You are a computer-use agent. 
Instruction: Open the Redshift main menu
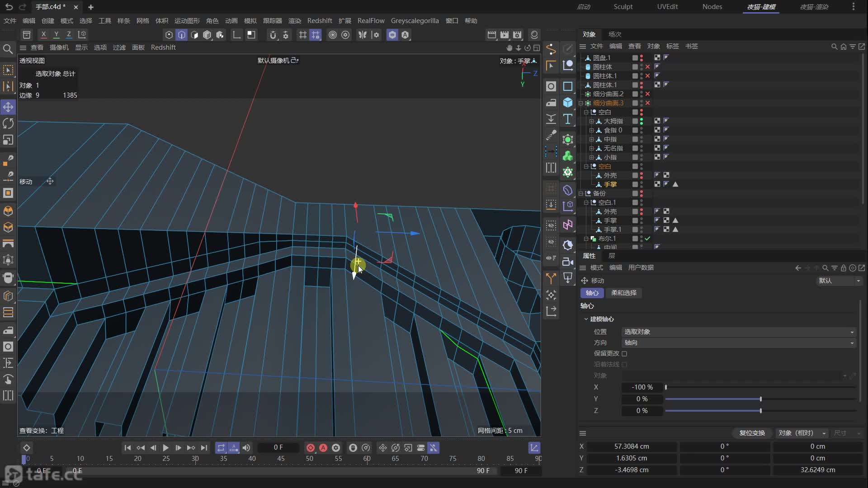click(x=320, y=21)
